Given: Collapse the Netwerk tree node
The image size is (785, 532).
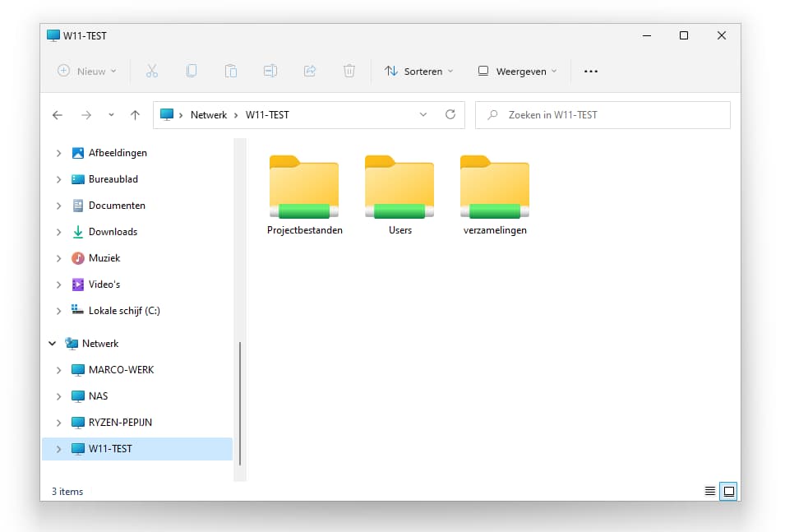Looking at the screenshot, I should pos(52,344).
